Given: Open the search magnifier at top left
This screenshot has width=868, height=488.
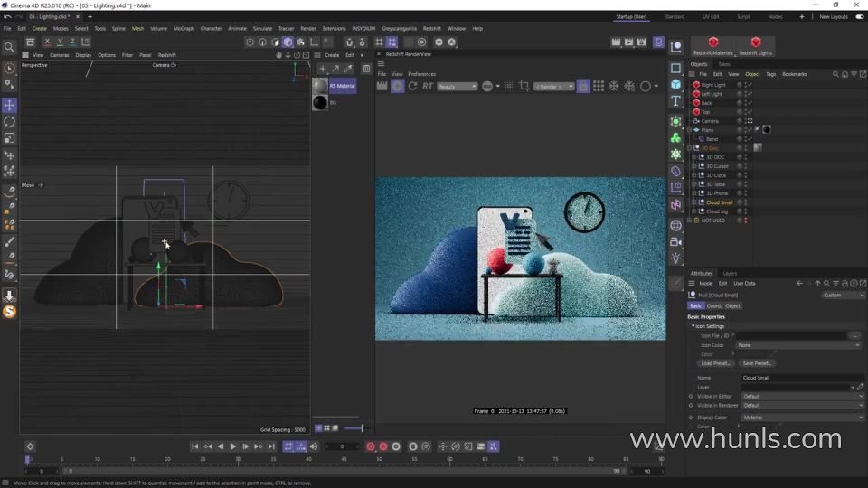Looking at the screenshot, I should pyautogui.click(x=9, y=48).
